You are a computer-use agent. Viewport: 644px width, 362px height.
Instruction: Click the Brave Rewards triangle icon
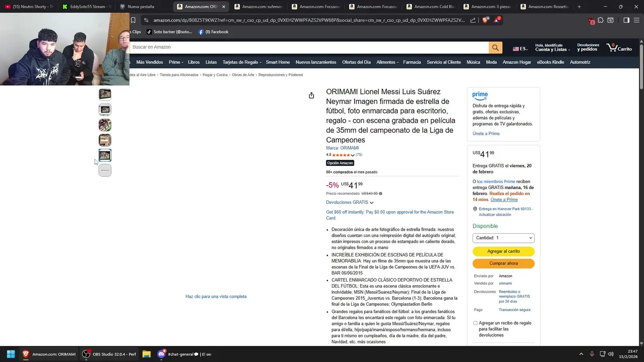(497, 20)
